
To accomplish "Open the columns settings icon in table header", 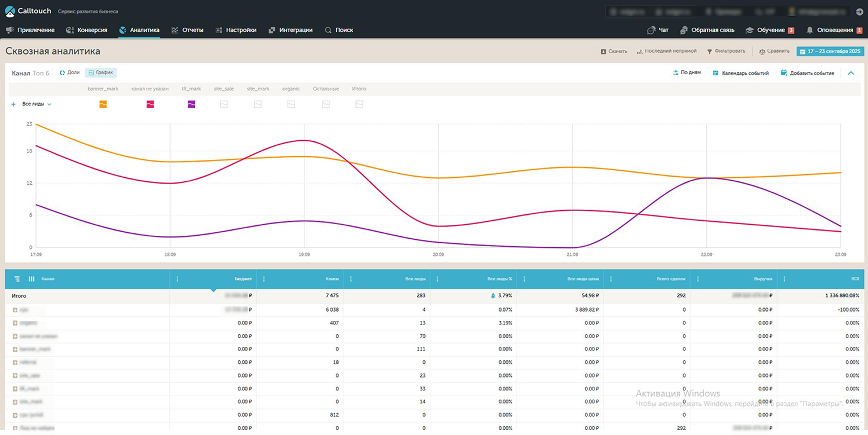I will (x=31, y=279).
